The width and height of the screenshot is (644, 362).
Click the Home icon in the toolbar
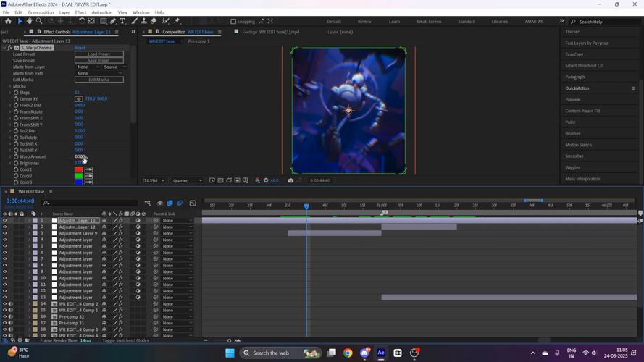(x=8, y=21)
